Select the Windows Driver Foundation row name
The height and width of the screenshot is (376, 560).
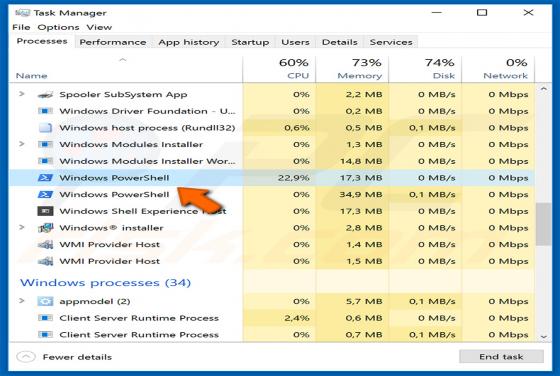(148, 111)
